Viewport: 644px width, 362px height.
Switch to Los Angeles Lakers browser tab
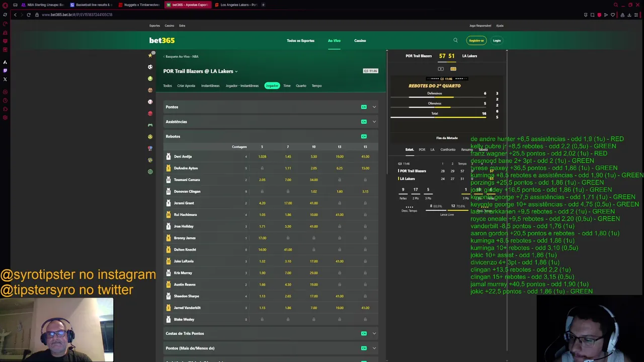point(236,5)
